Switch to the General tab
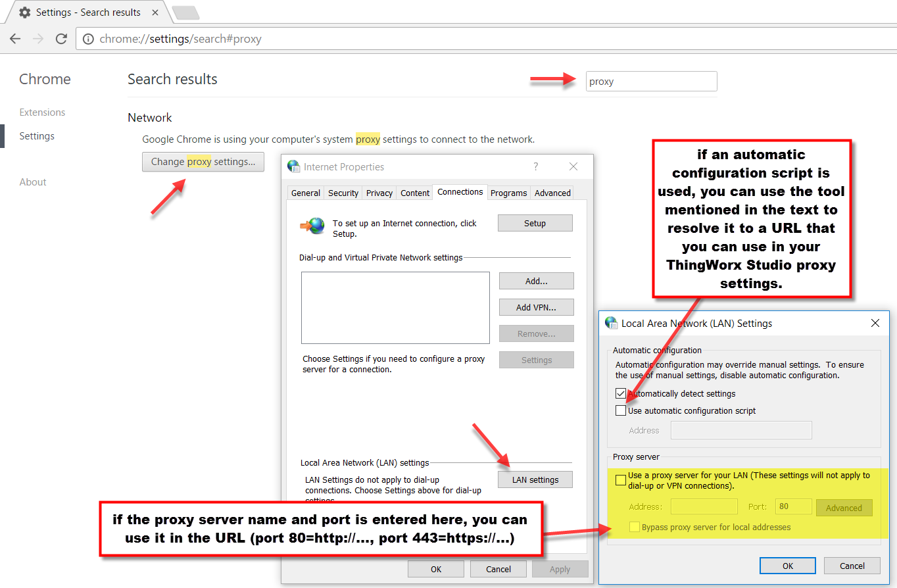This screenshot has width=897, height=588. tap(306, 193)
